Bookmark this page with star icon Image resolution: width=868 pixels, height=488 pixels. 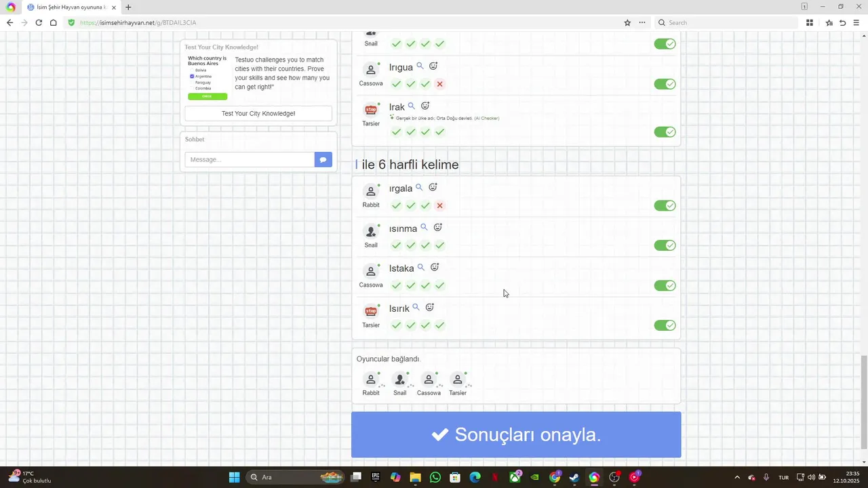point(627,22)
